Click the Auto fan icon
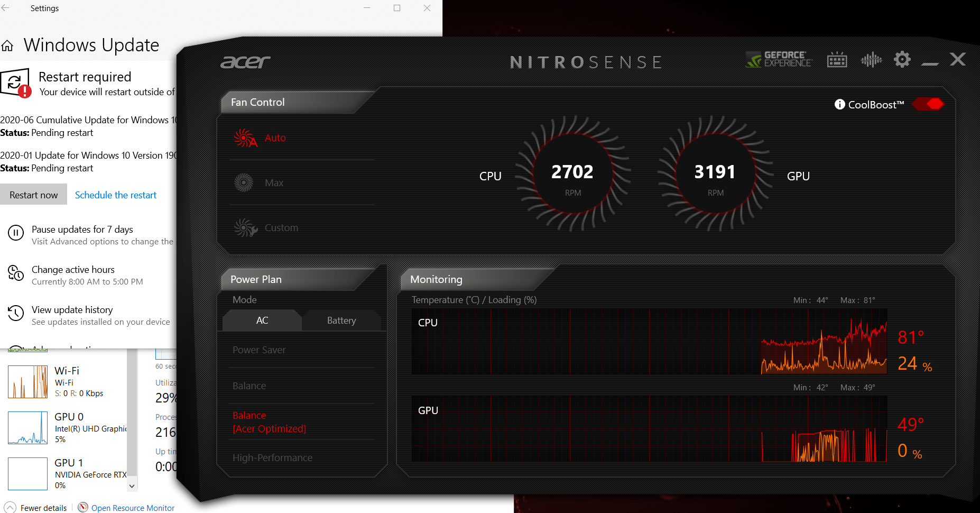This screenshot has width=980, height=513. click(x=245, y=138)
